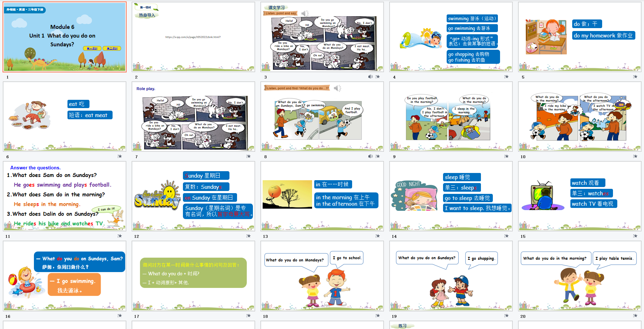Preview the animation star under slide 18
Image resolution: width=644 pixels, height=329 pixels.
pos(378,316)
